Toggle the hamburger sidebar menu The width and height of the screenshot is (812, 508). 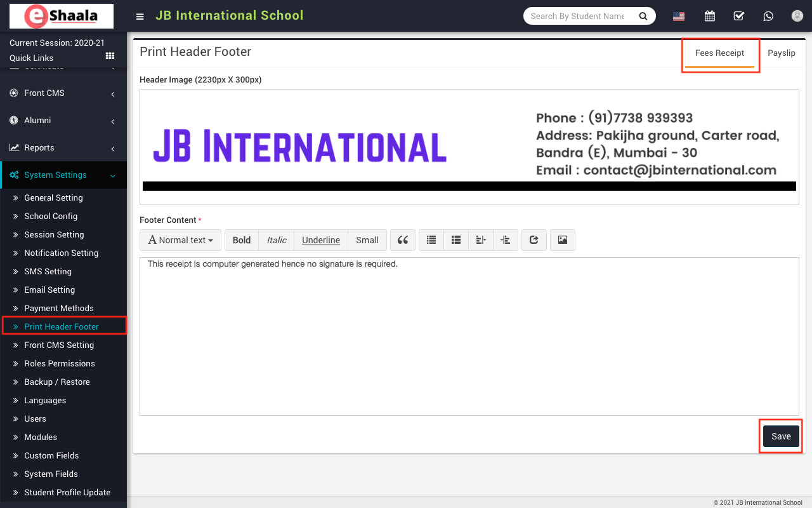pos(140,17)
